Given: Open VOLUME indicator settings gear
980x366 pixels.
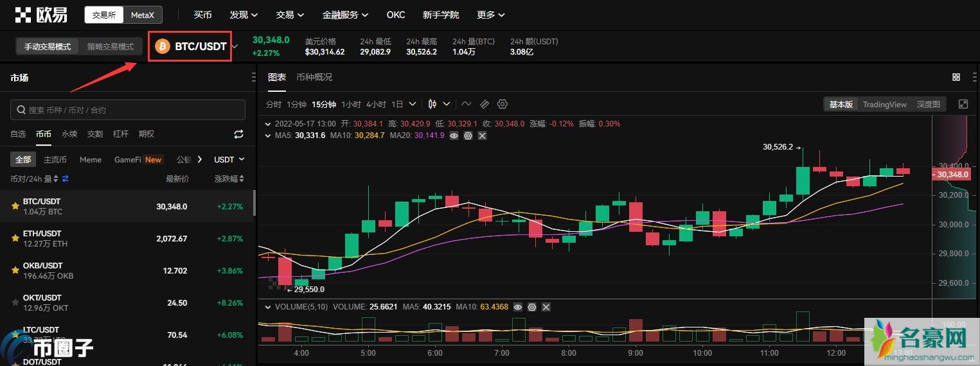Looking at the screenshot, I should (x=532, y=307).
